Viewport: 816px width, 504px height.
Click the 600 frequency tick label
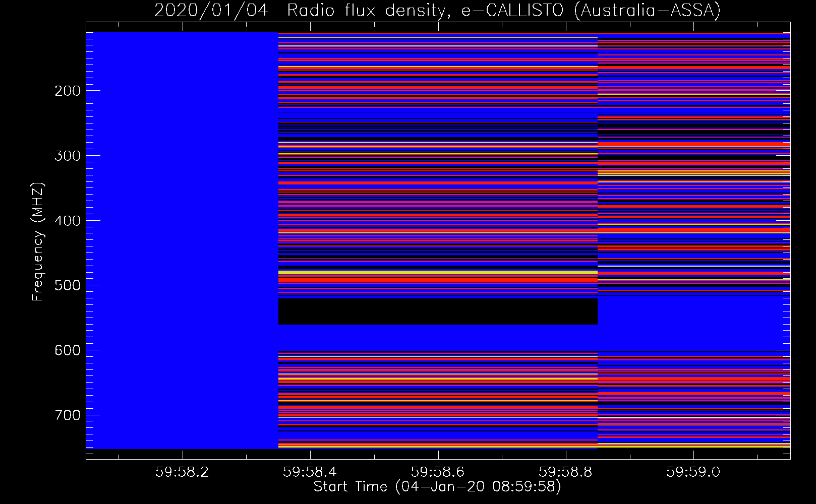[68, 350]
